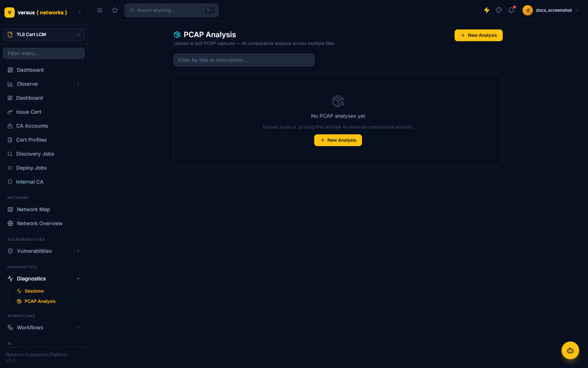Open the notifications bell
588x368 pixels.
[511, 10]
